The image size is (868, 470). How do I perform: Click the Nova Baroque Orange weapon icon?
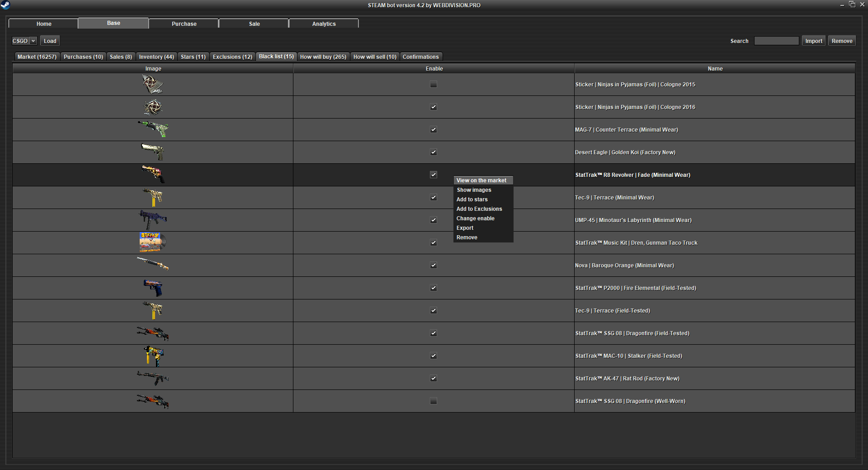click(x=153, y=264)
